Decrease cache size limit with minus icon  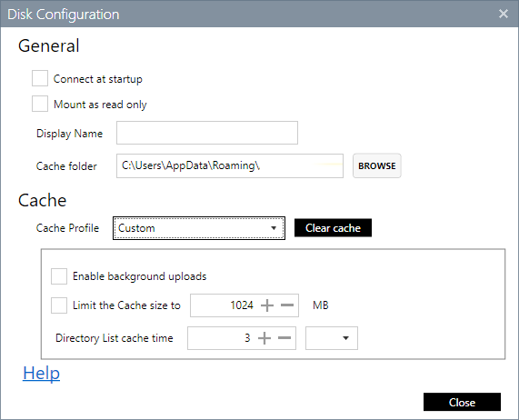coord(287,305)
